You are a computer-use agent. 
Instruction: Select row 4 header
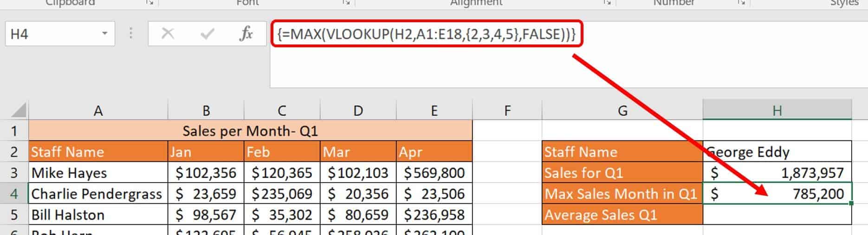click(x=14, y=194)
